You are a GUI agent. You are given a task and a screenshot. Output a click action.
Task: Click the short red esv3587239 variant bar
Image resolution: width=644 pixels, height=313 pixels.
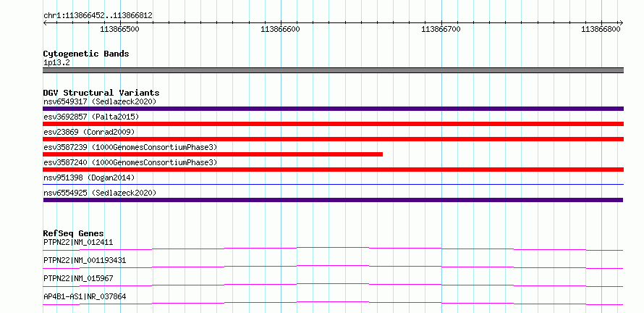213,154
